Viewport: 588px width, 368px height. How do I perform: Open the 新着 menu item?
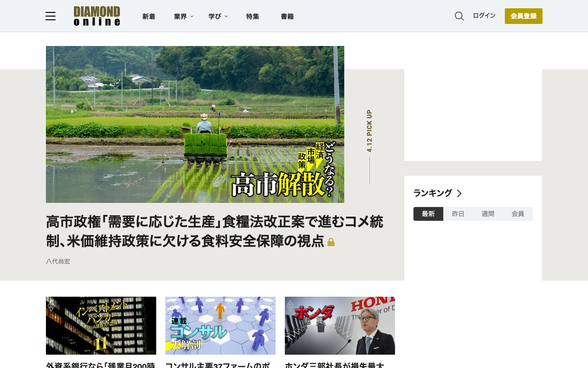[149, 17]
